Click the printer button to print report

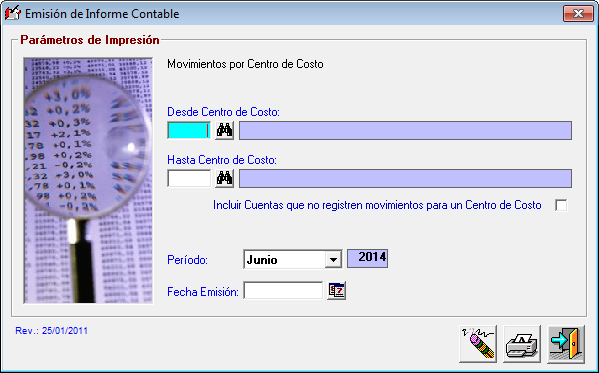point(522,344)
